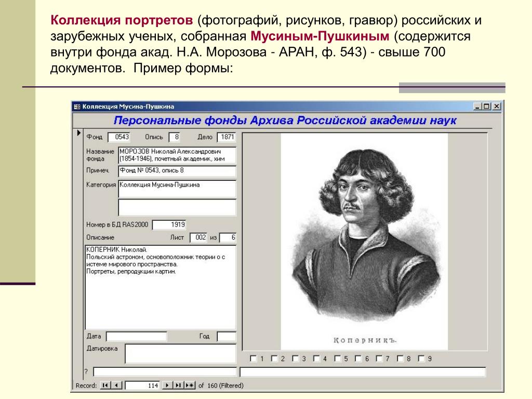
Task: Click the long field next to question mark
Action: (x=165, y=372)
